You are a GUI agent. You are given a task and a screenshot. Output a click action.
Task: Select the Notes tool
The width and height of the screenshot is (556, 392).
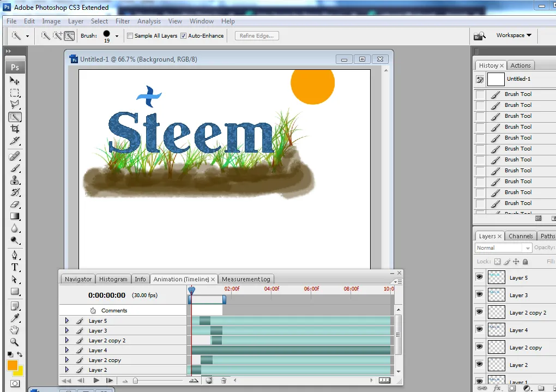point(15,306)
